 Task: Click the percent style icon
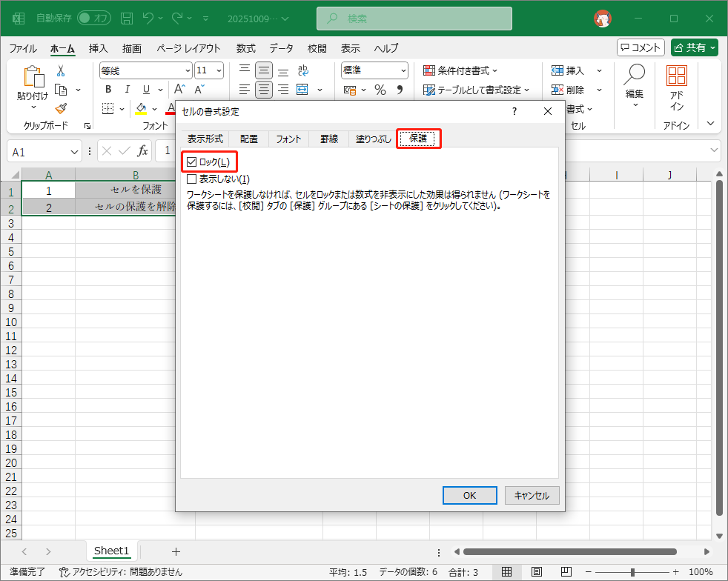tap(380, 90)
